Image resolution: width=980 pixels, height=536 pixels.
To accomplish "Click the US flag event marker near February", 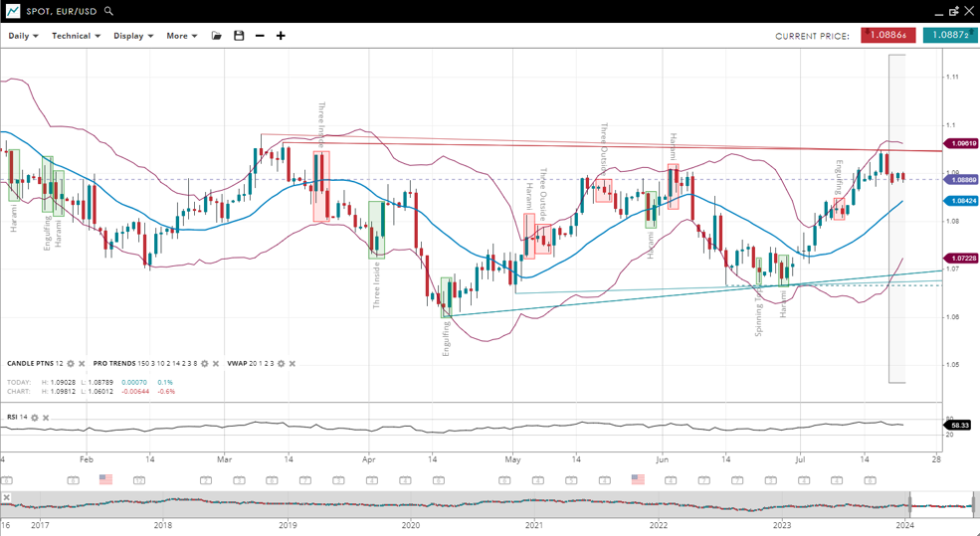I will (105, 479).
